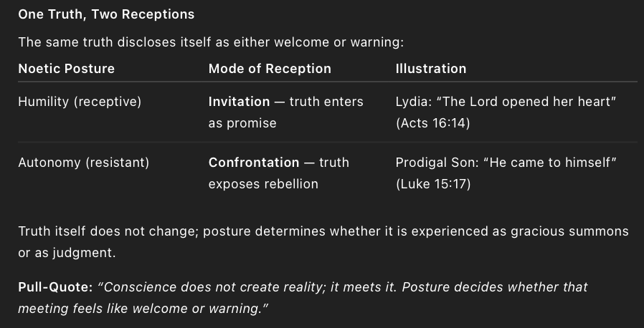Click the paragraph starting "Truth itself does not change"
Viewport: 644px width, 328px height.
pos(323,232)
